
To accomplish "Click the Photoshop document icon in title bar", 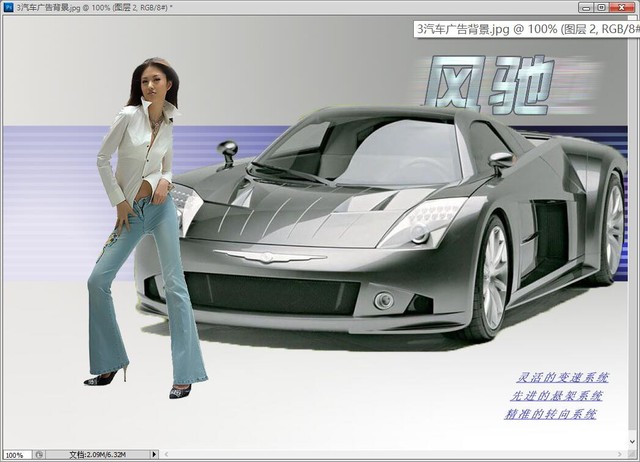I will coord(8,7).
